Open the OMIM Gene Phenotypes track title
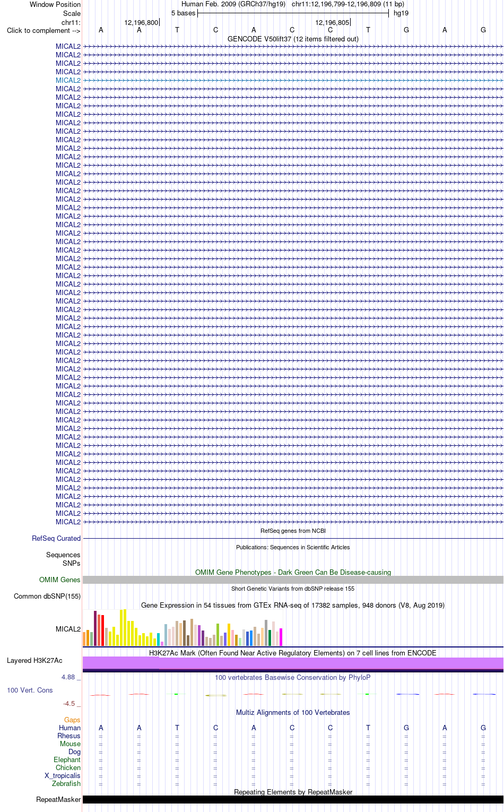This screenshot has width=504, height=812. pyautogui.click(x=293, y=572)
